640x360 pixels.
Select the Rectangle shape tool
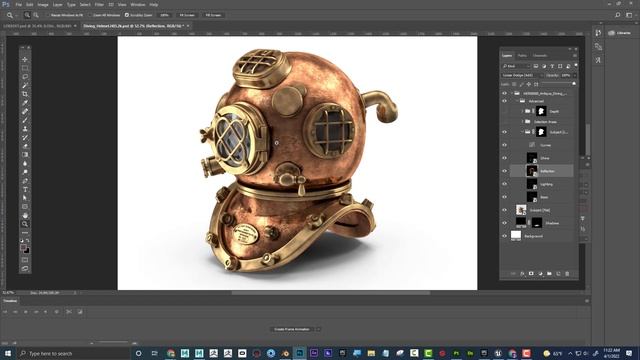25,207
